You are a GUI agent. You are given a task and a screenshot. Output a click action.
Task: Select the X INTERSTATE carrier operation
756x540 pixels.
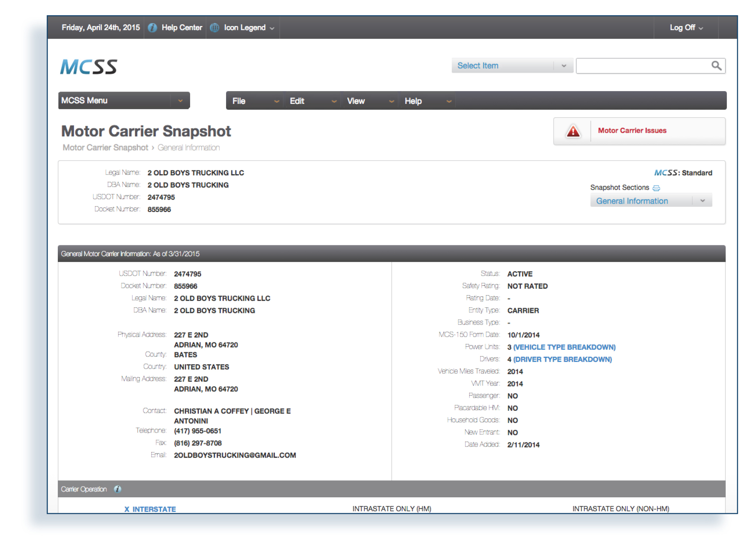click(x=150, y=509)
